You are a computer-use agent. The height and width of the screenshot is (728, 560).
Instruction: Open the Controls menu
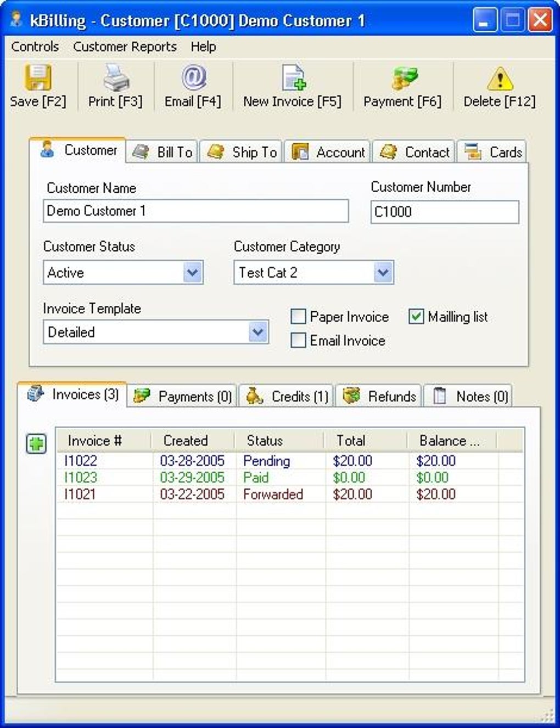click(35, 47)
